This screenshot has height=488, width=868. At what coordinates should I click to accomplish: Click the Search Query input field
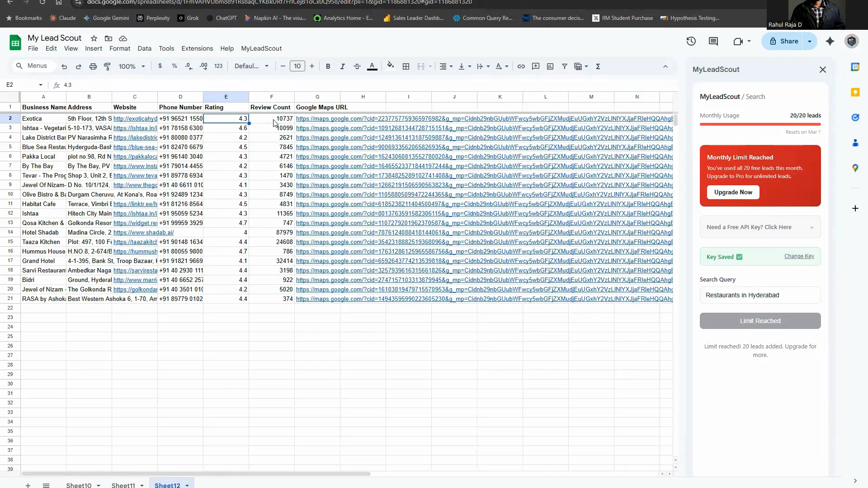point(760,295)
